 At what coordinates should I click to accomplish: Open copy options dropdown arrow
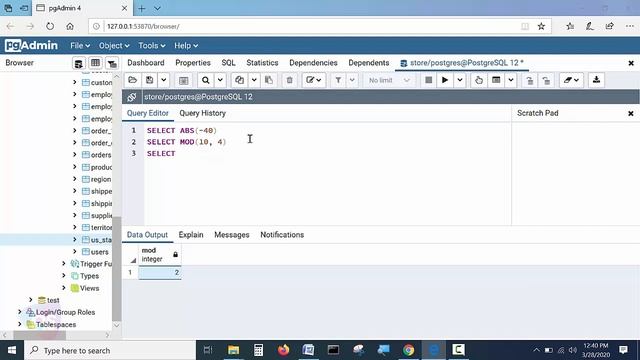(x=254, y=80)
